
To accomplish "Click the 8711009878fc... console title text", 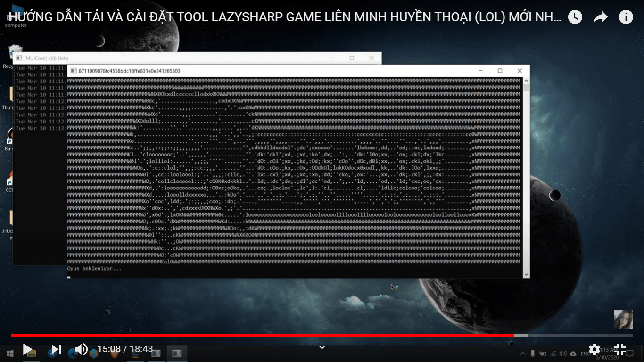I will click(x=129, y=71).
